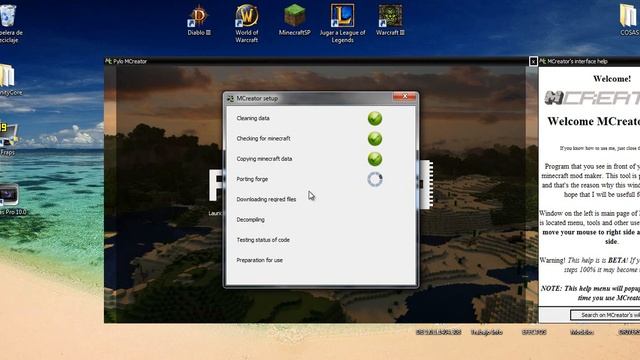
Task: Click the 'Welcome!' heading in help window
Action: (612, 79)
